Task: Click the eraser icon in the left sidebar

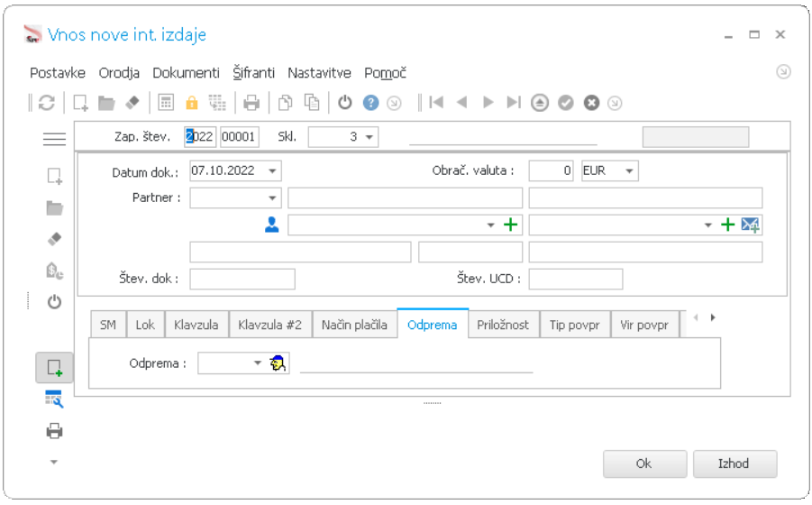Action: [54, 239]
